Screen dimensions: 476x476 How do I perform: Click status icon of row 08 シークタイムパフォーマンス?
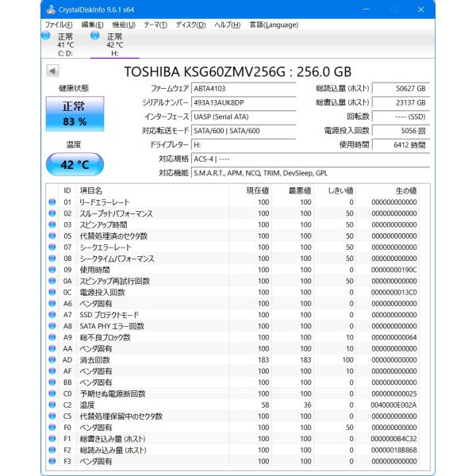(52, 258)
